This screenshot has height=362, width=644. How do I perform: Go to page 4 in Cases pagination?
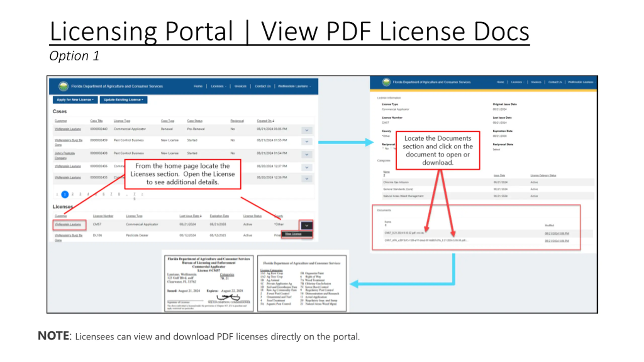[88, 194]
